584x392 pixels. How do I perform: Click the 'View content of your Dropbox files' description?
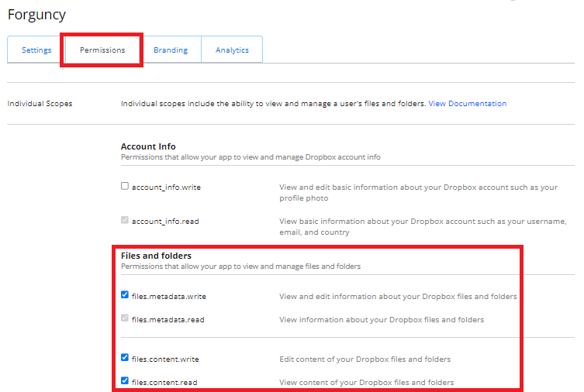[367, 383]
